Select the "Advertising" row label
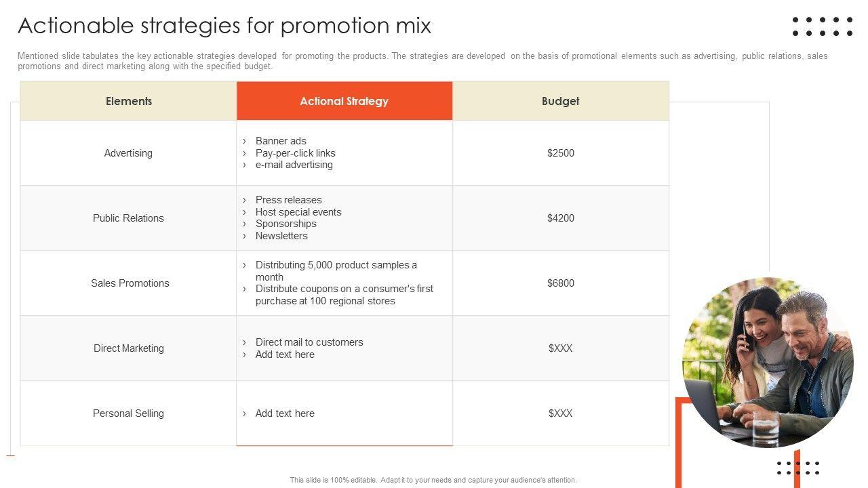 128,153
